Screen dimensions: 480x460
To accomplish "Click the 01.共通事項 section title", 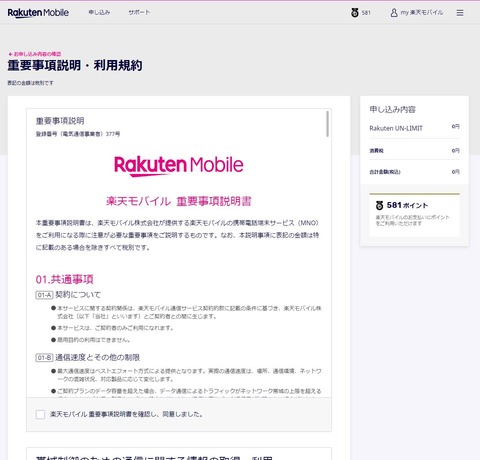I will click(65, 279).
